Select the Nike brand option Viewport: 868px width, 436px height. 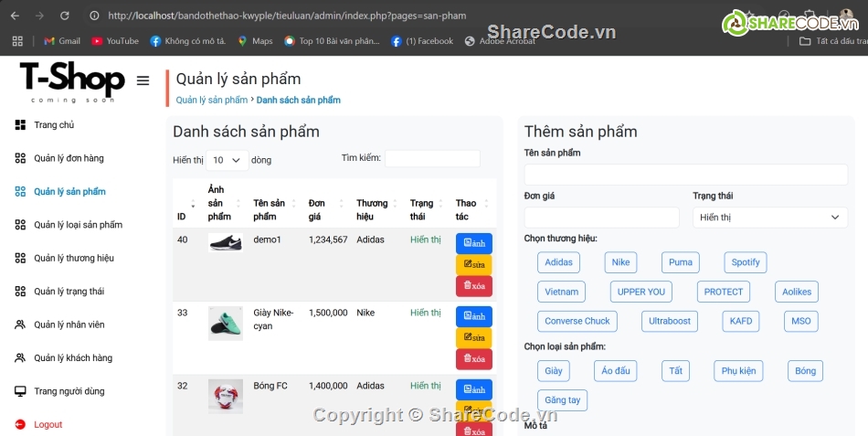click(x=620, y=262)
